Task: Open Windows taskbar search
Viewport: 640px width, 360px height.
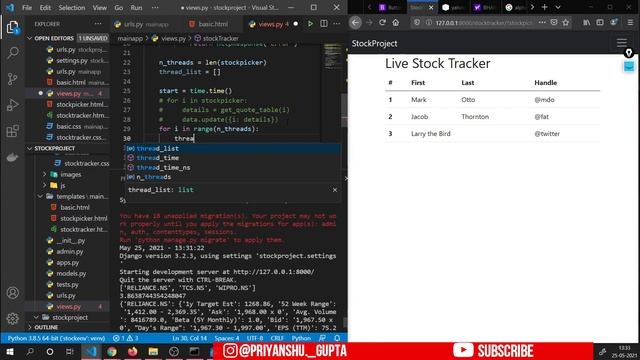Action: pyautogui.click(x=30, y=351)
